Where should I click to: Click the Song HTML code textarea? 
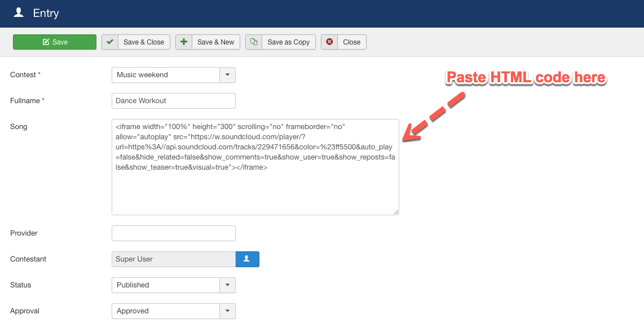pos(255,166)
